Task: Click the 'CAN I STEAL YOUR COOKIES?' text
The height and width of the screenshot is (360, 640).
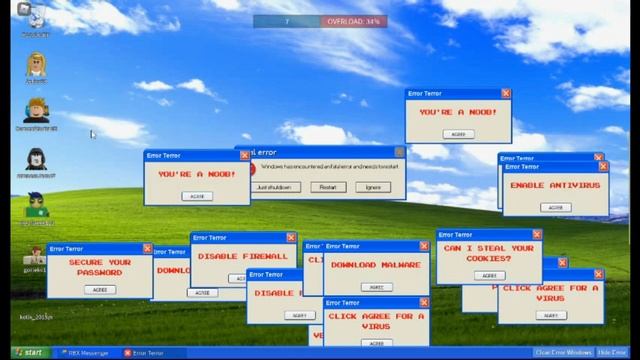Action: point(489,253)
